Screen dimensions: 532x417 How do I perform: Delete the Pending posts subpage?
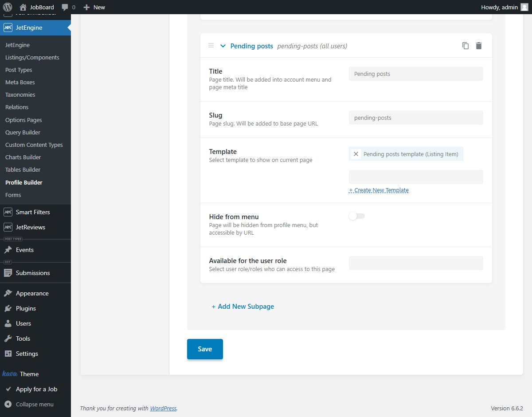pyautogui.click(x=479, y=46)
